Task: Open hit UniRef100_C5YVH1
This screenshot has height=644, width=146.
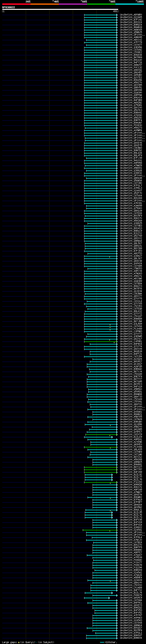Action: point(131,402)
